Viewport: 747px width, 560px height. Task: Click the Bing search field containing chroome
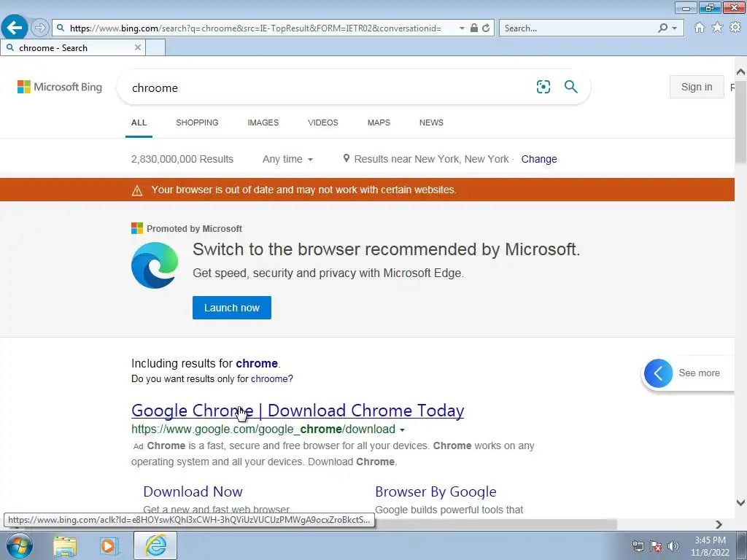[329, 87]
